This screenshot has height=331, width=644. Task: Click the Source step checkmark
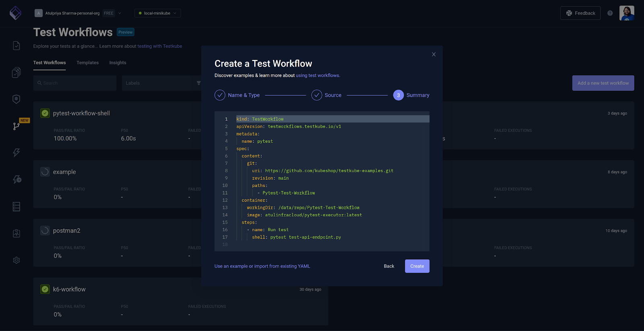click(x=317, y=95)
